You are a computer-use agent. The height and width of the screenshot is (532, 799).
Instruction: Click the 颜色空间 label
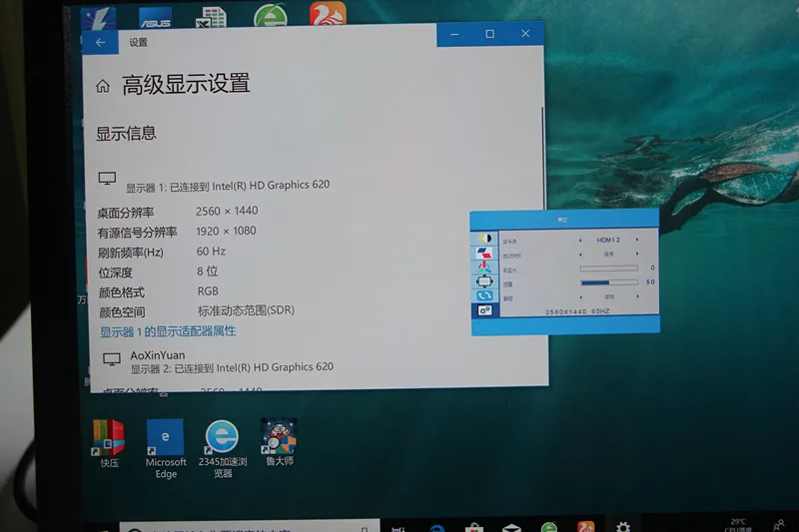tap(122, 312)
